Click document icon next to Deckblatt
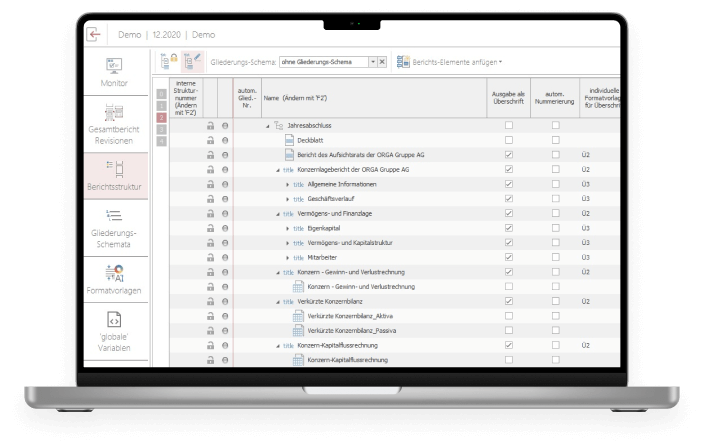The width and height of the screenshot is (704, 448). pos(290,140)
